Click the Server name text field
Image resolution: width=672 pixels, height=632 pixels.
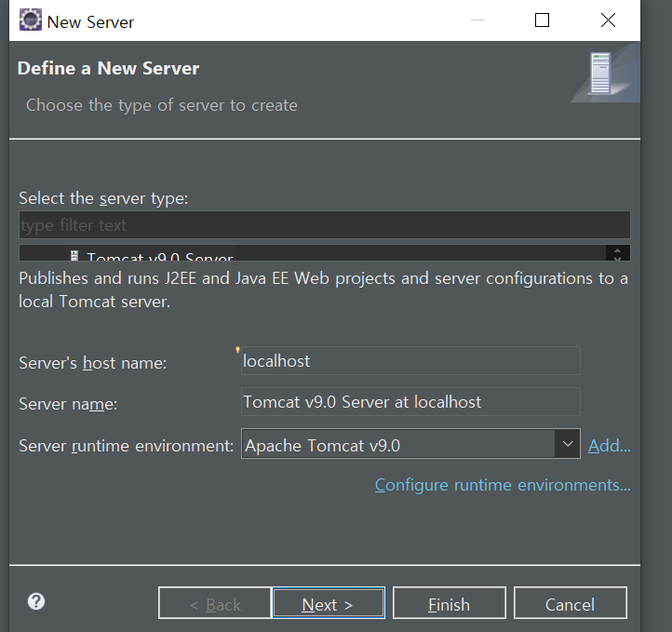click(x=410, y=402)
